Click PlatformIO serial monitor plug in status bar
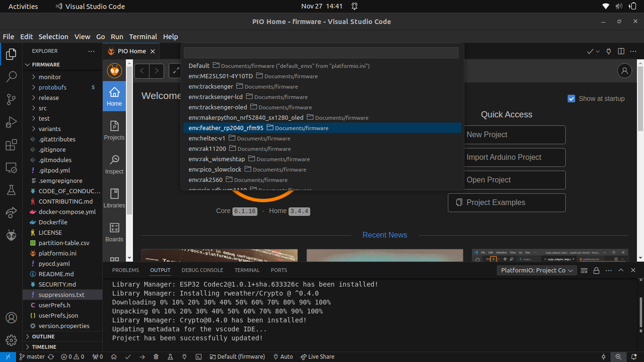 click(x=184, y=357)
